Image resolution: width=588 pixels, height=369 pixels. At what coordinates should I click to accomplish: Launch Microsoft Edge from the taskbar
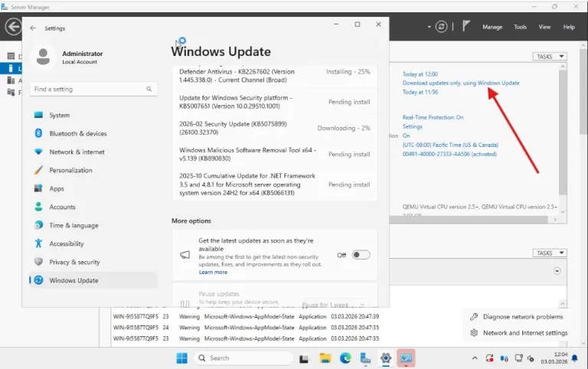(x=345, y=358)
